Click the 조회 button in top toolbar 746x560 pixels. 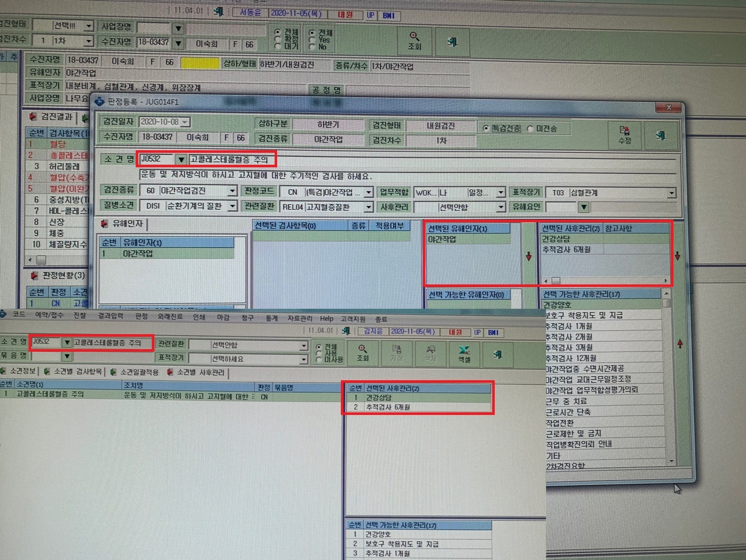point(414,41)
